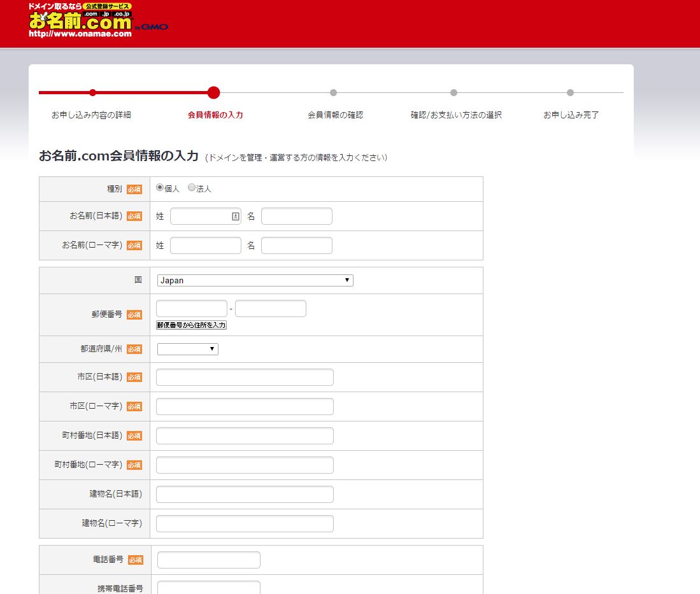Image resolution: width=700 pixels, height=594 pixels.
Task: Click 郵便番号から住所を入力 button
Action: coord(191,325)
